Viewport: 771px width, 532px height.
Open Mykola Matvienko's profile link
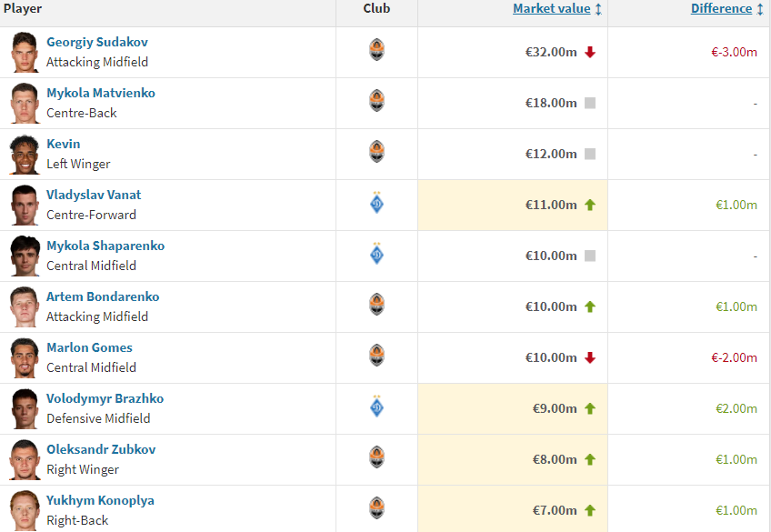(101, 94)
